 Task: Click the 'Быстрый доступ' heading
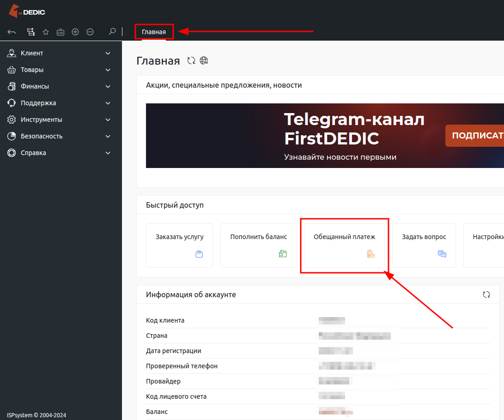(x=175, y=205)
